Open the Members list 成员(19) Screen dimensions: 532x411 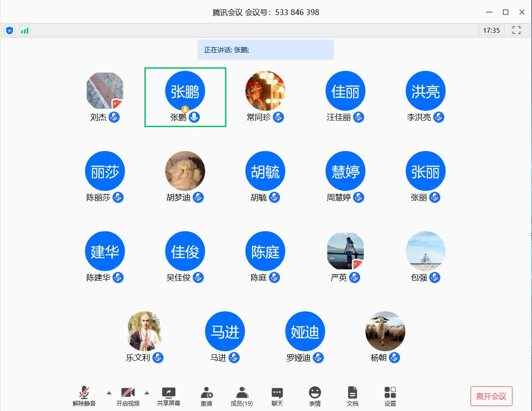pyautogui.click(x=242, y=396)
